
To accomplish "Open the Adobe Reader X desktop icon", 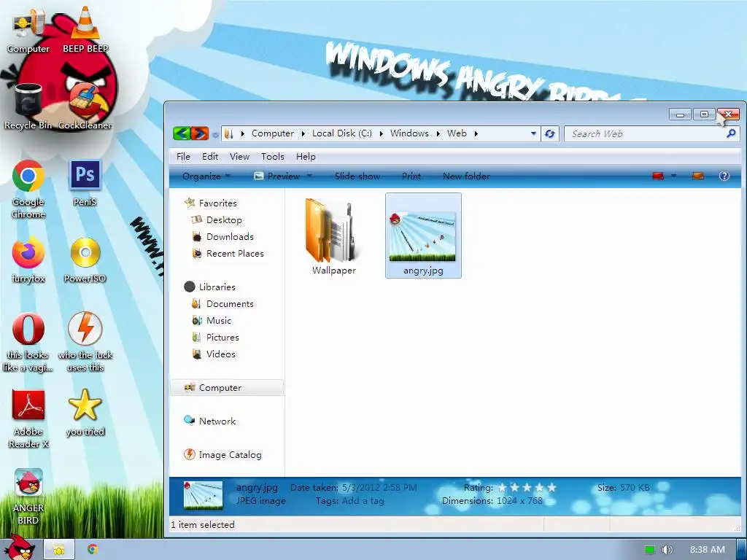I will 28,419.
